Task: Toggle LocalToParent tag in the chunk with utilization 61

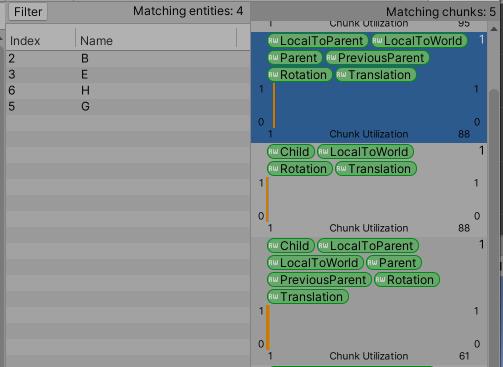Action: [x=367, y=246]
